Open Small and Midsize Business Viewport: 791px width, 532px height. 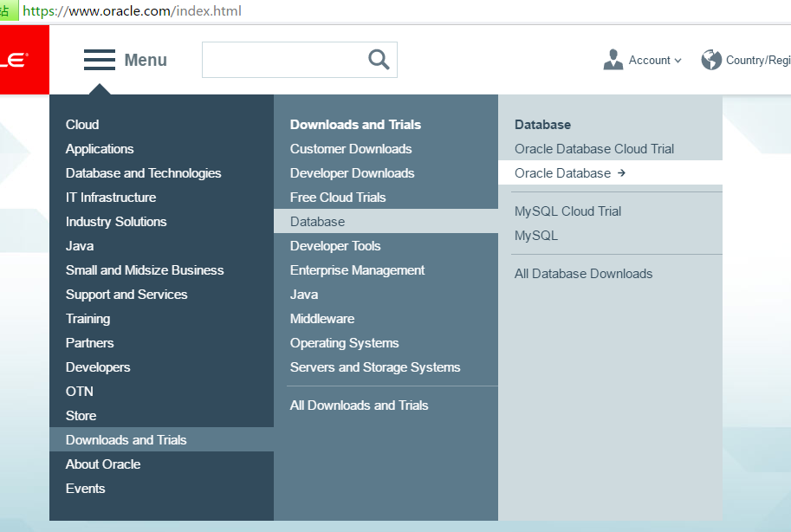pos(145,270)
